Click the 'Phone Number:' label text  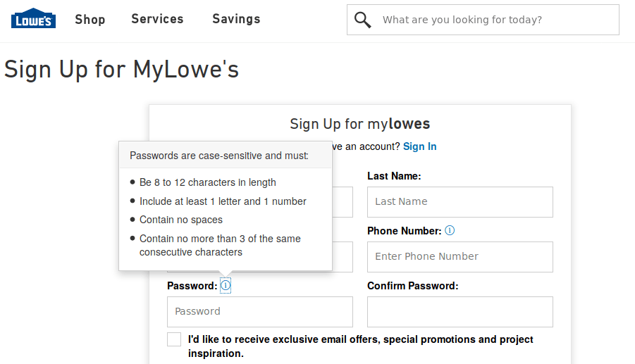pos(404,231)
